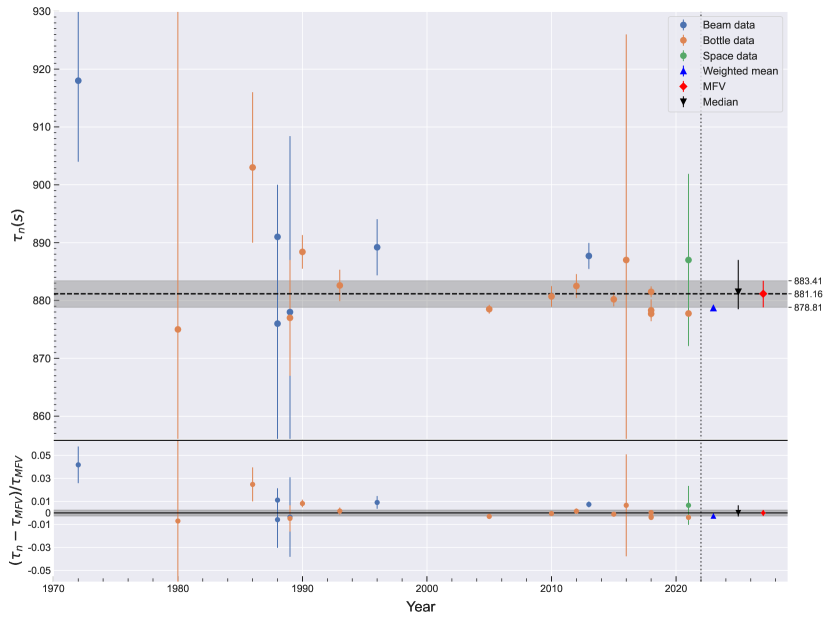The width and height of the screenshot is (830, 623).
Task: Click the '883.41' right-side label
Action: coord(808,281)
